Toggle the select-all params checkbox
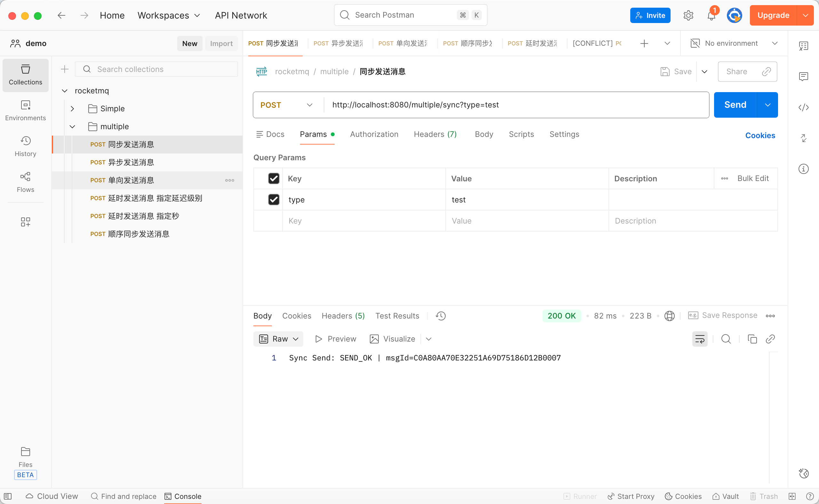The width and height of the screenshot is (819, 504). point(274,178)
